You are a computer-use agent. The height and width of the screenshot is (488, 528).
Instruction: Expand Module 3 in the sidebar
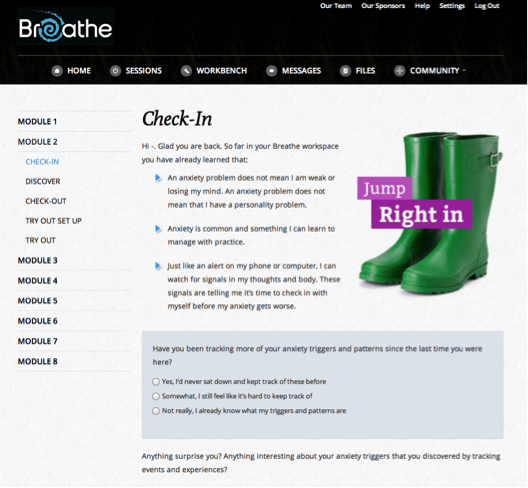click(38, 260)
